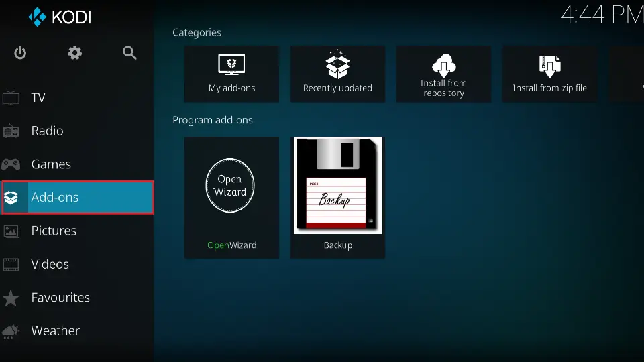Open the TV menu item
644x362 pixels.
click(x=77, y=97)
